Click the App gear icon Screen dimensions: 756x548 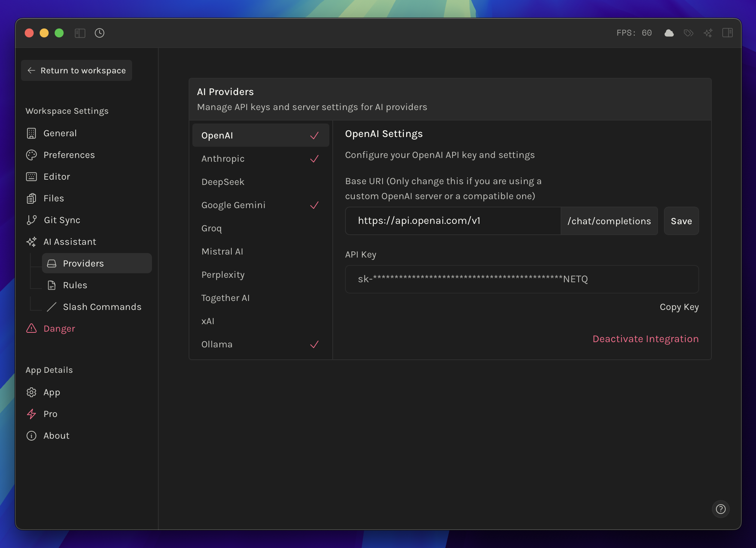click(31, 392)
